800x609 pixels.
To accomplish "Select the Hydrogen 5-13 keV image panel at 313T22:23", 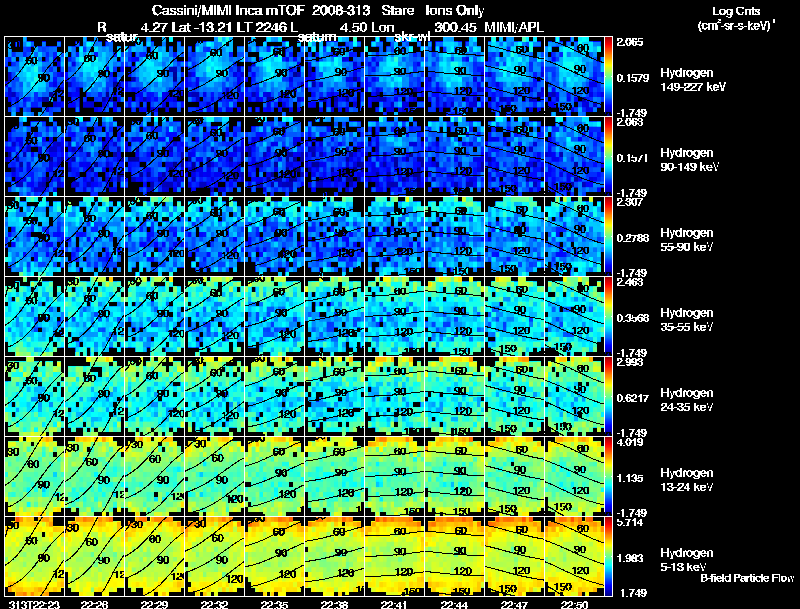I will (x=34, y=556).
